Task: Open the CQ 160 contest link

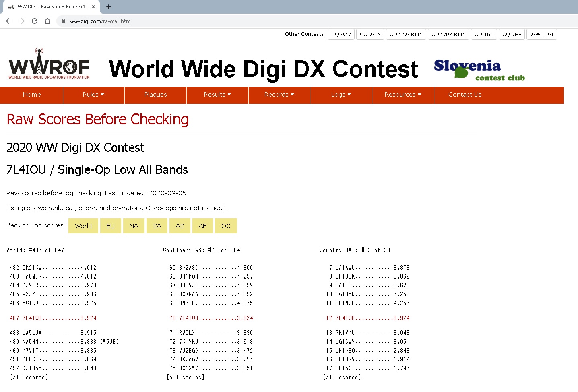Action: pos(484,34)
